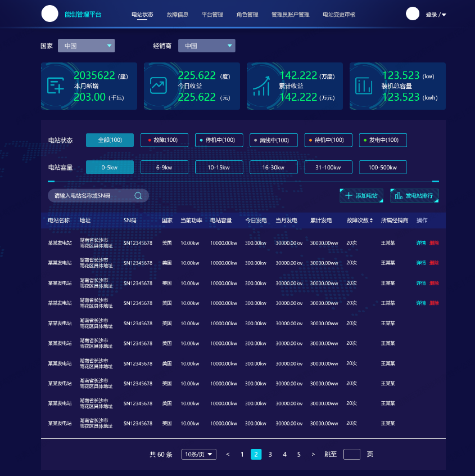This screenshot has height=476, width=475.
Task: Open the 国家 country dropdown
Action: 86,46
